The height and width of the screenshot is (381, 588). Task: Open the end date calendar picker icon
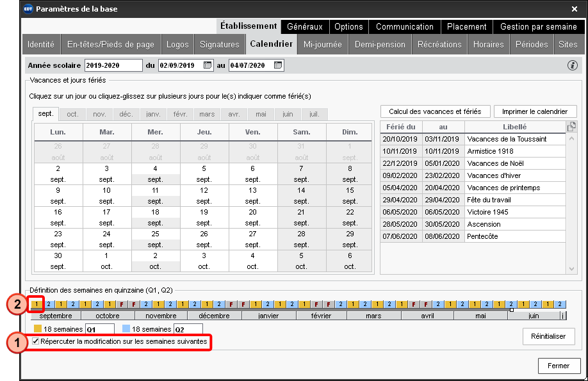click(278, 65)
